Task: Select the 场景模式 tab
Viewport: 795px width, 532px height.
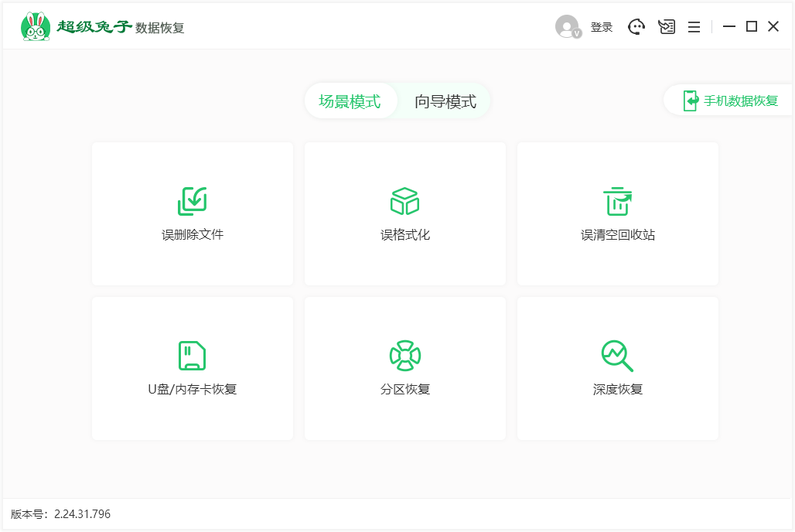Action: [351, 101]
